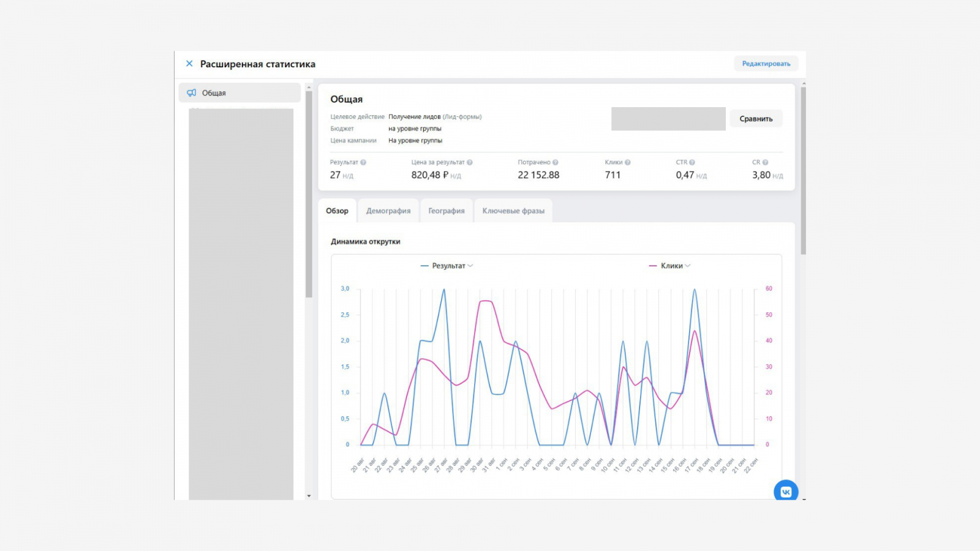The height and width of the screenshot is (551, 980).
Task: Click the megaphone icon beside Общая
Action: coord(192,93)
